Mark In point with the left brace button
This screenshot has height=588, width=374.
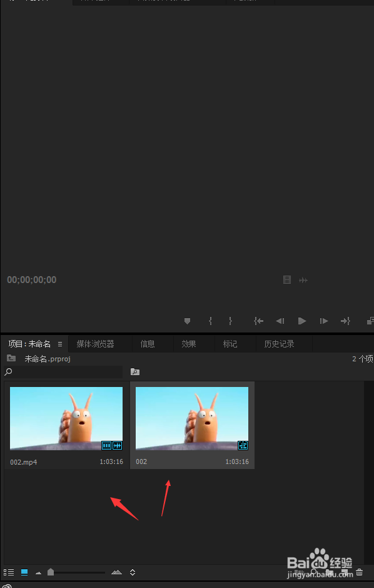click(210, 321)
